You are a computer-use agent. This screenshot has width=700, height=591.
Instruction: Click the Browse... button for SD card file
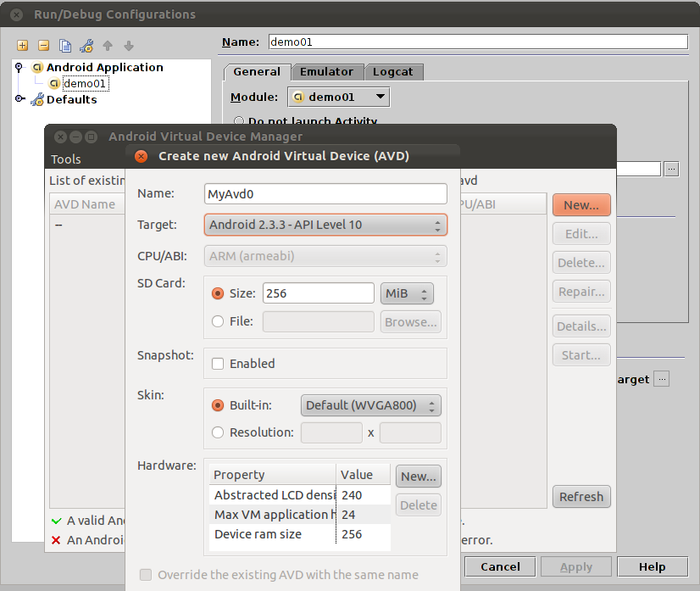point(411,322)
